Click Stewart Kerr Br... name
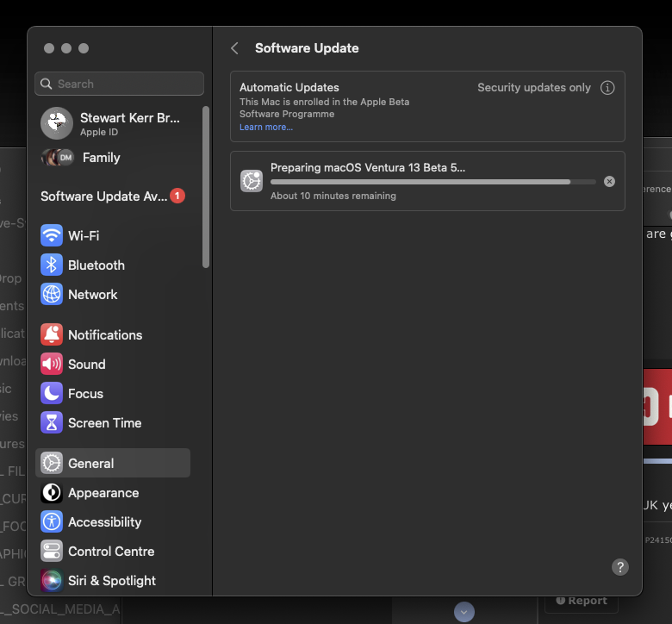This screenshot has width=672, height=624. (x=130, y=117)
